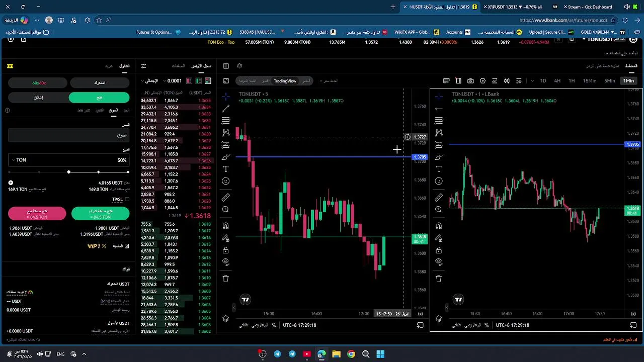Screen dimensions: 644x362
Task: Show only sell orders in order book
Action: 189,81
